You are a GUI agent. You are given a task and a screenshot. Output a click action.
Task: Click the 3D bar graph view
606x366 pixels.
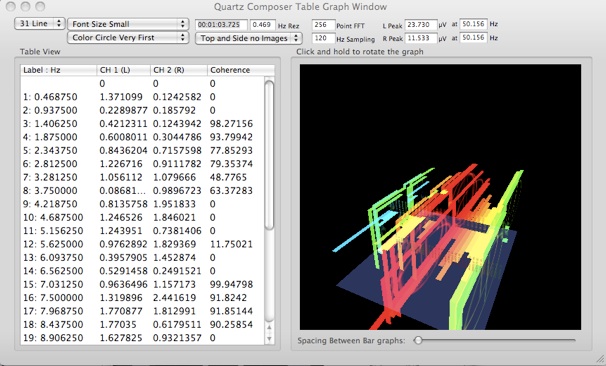440,197
